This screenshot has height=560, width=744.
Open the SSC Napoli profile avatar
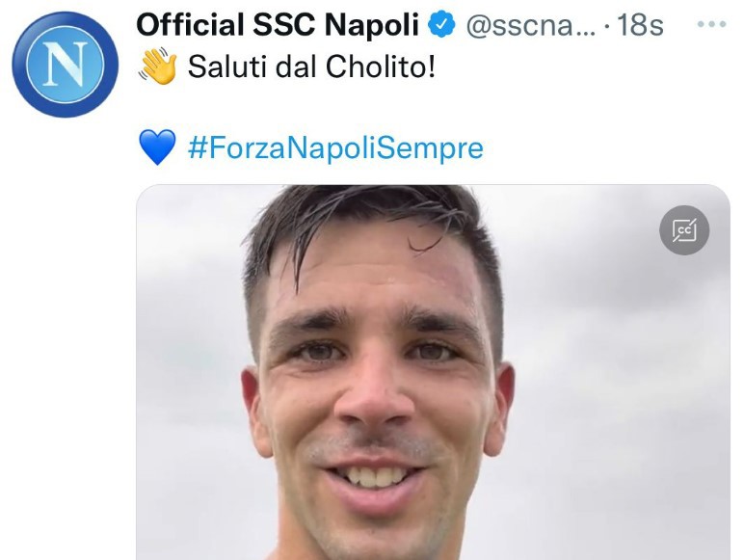65,65
